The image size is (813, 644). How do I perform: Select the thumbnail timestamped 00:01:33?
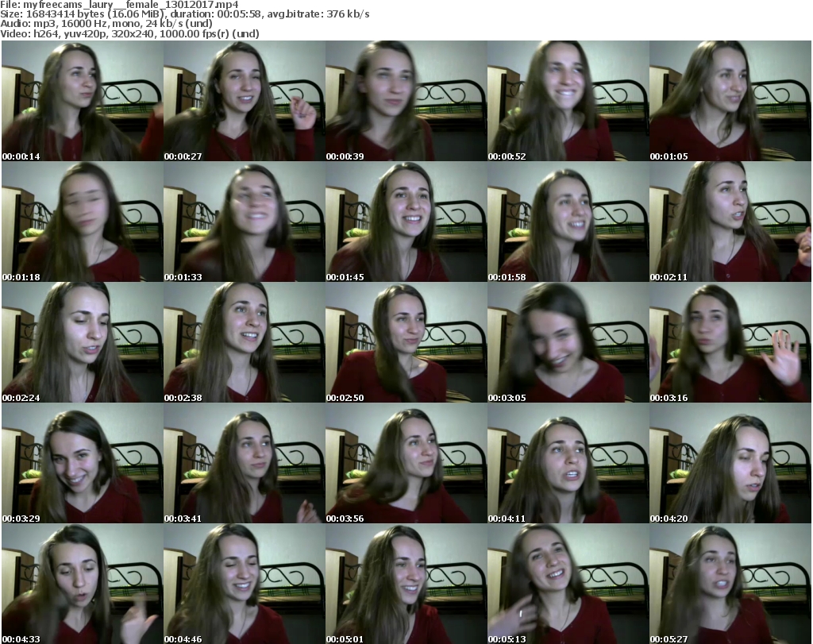(245, 222)
